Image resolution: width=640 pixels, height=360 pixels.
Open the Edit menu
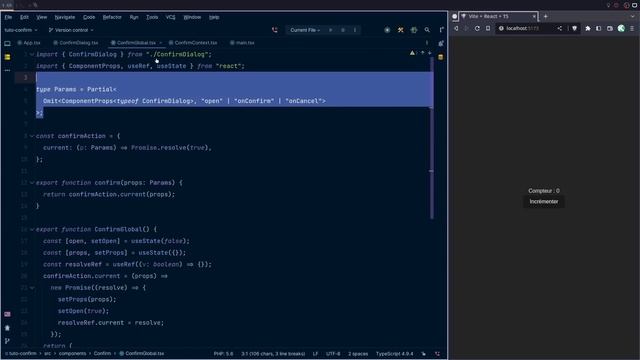[x=24, y=17]
